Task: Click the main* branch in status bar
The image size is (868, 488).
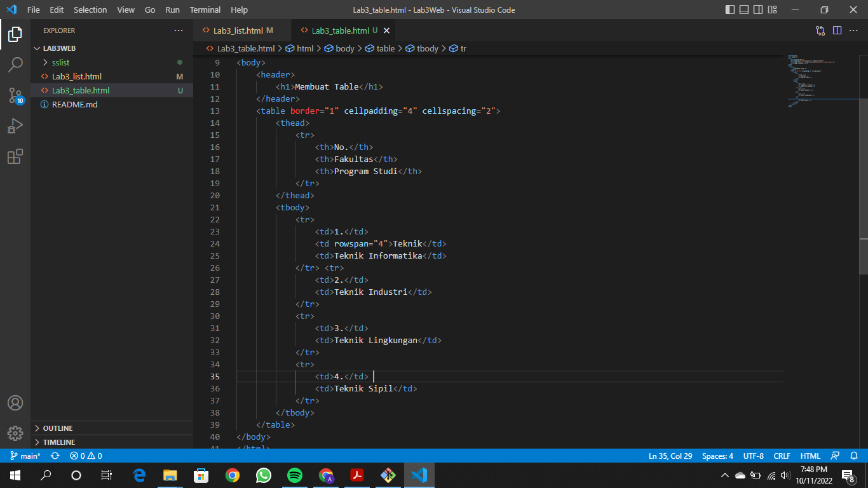Action: (25, 456)
